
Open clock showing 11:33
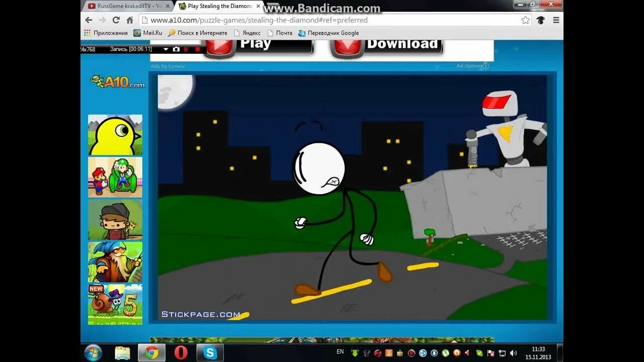tap(538, 353)
